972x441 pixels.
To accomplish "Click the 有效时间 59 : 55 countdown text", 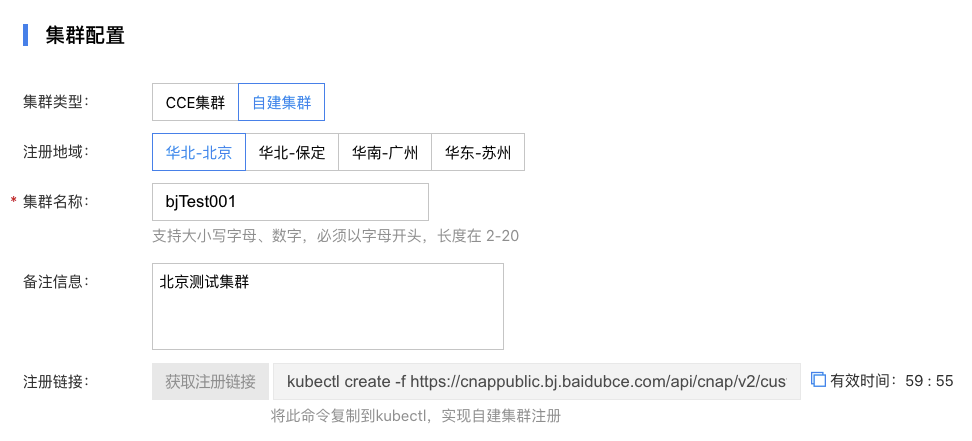I will (892, 381).
